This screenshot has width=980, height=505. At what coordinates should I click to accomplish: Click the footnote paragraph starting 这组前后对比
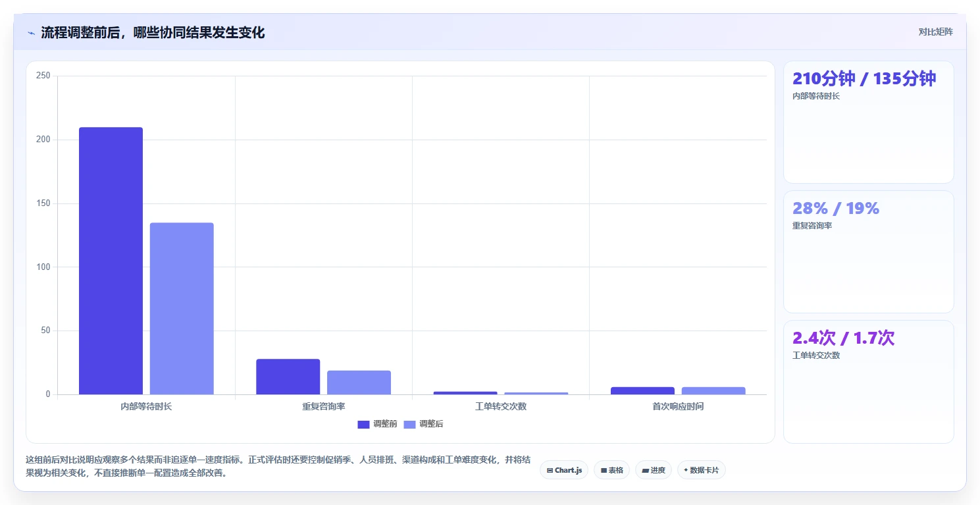coord(278,466)
